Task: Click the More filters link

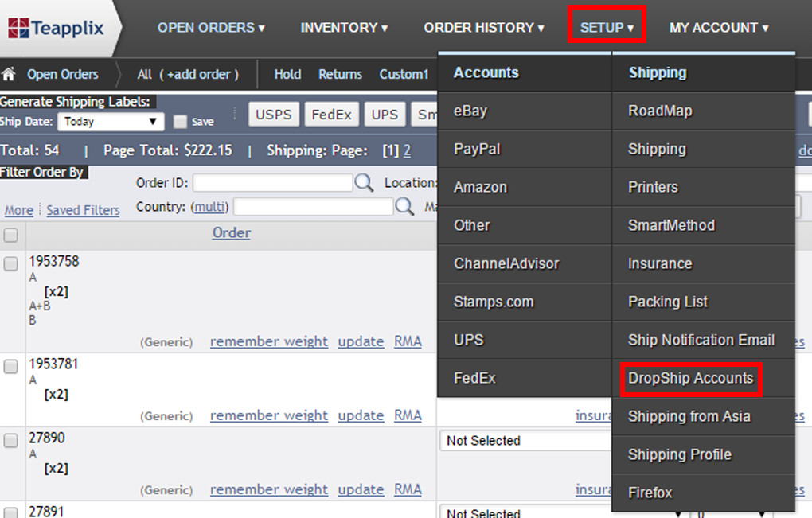Action: click(x=19, y=211)
